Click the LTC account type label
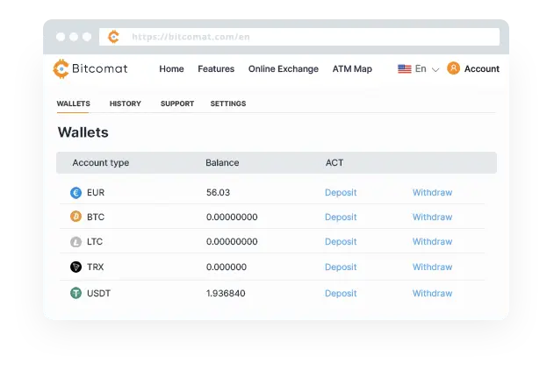554x392 pixels. tap(95, 242)
